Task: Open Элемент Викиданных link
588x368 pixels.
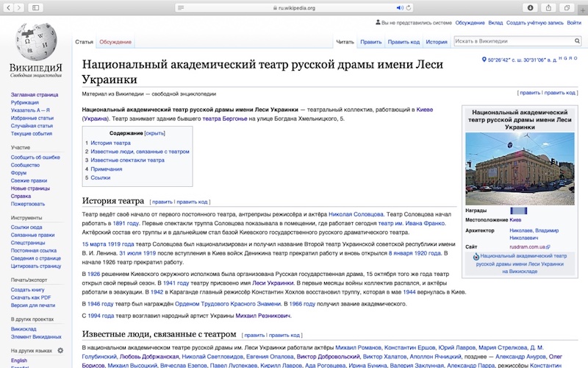Action: (x=36, y=337)
